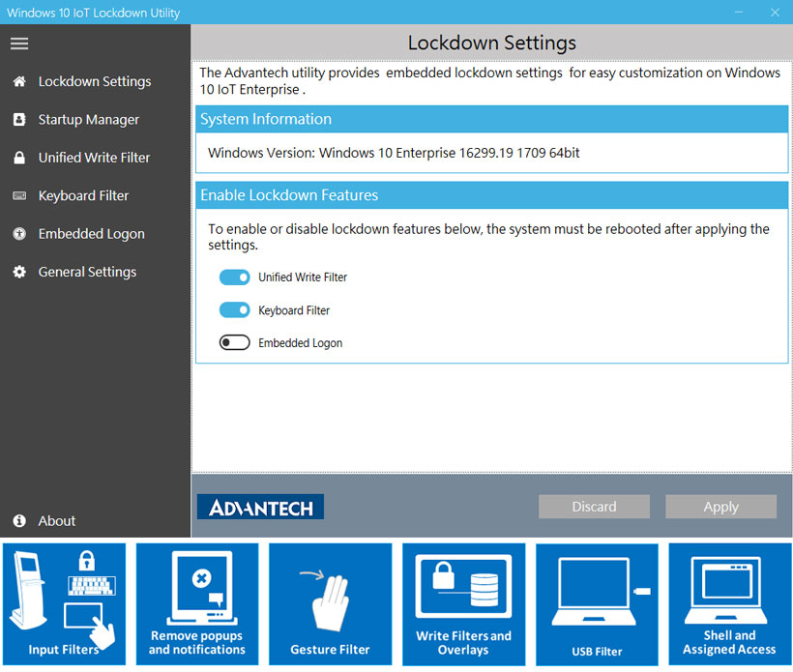
Task: Click the home icon beside Lockdown Settings
Action: (x=19, y=81)
